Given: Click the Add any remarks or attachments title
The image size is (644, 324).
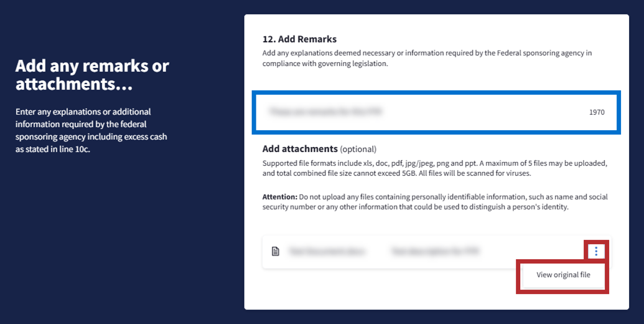Looking at the screenshot, I should tap(92, 75).
